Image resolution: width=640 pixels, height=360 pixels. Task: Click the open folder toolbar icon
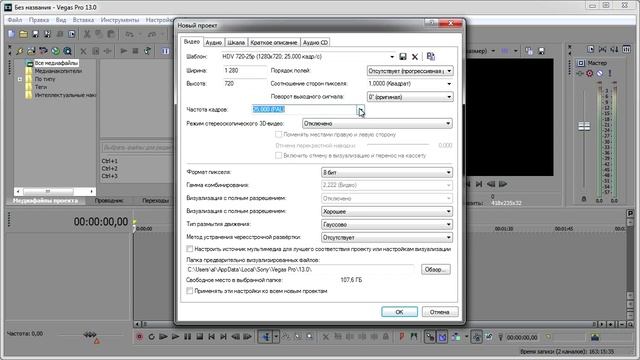tap(23, 34)
